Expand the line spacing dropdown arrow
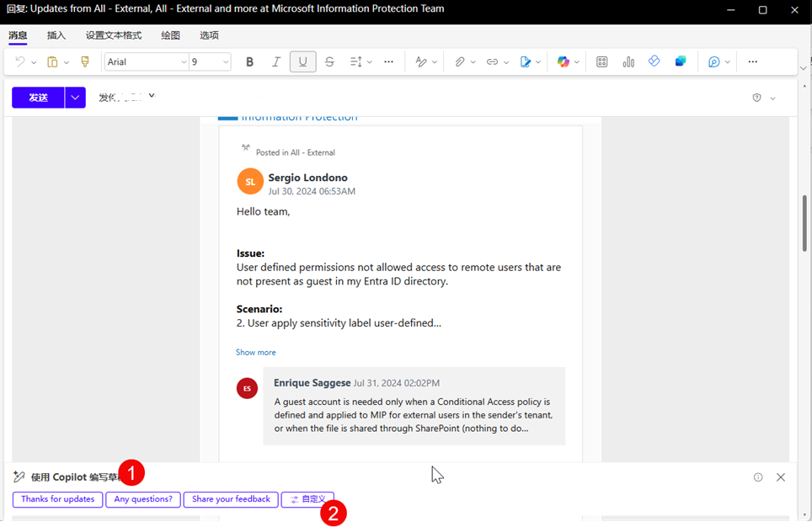The image size is (812, 527). pyautogui.click(x=369, y=62)
